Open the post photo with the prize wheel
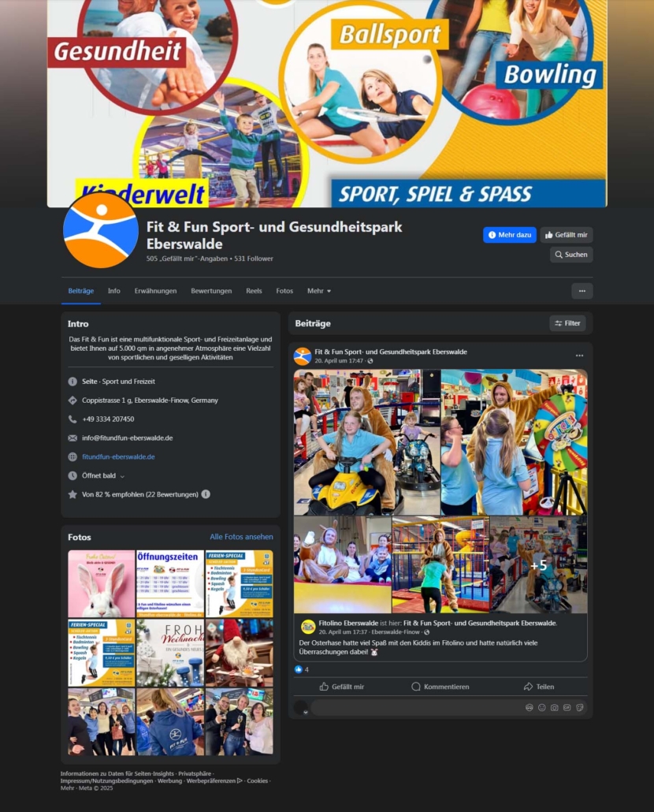Image resolution: width=654 pixels, height=812 pixels. (x=515, y=442)
